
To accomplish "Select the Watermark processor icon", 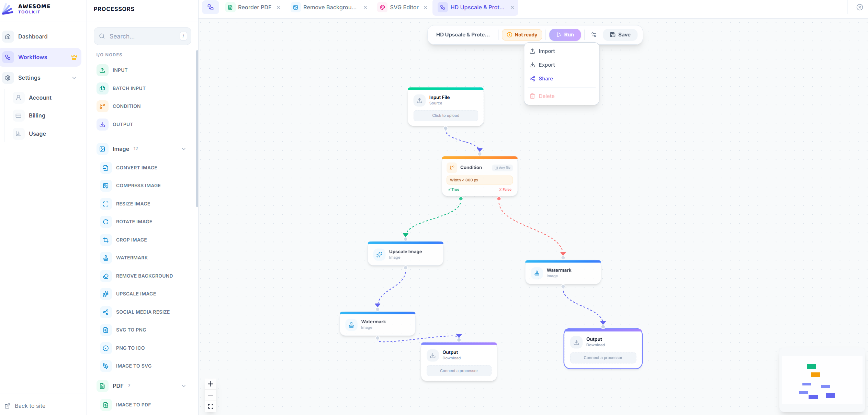I will click(x=106, y=258).
